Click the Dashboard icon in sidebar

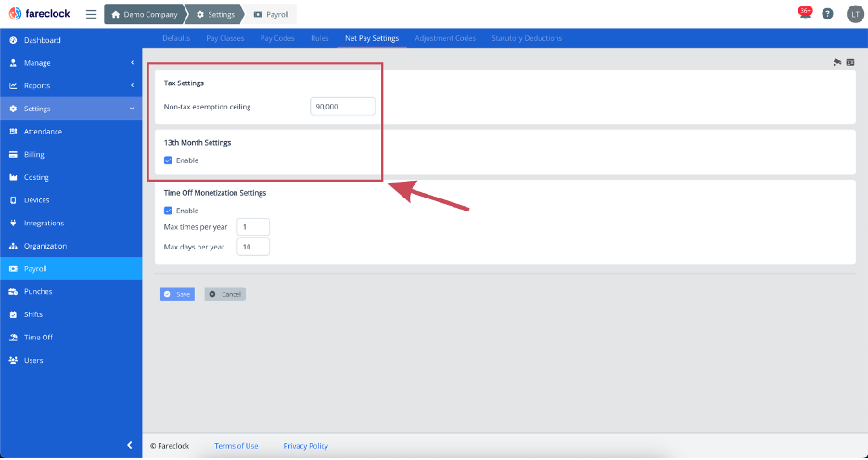(13, 41)
